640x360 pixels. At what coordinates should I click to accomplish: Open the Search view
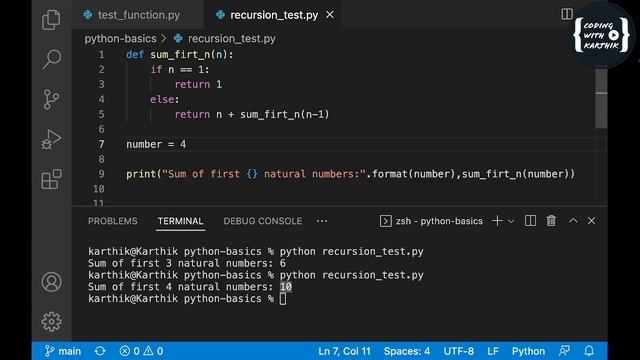coord(51,60)
